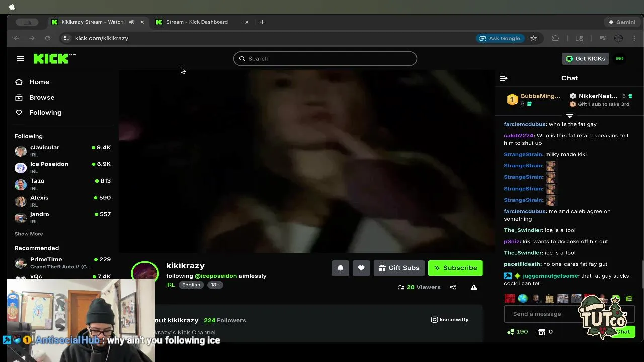
Task: Click the English language tag
Action: click(191, 285)
